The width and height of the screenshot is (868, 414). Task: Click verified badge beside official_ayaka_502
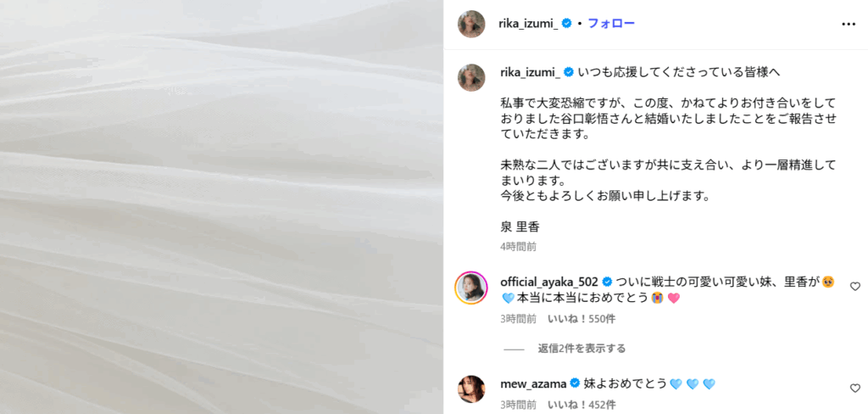(x=607, y=281)
